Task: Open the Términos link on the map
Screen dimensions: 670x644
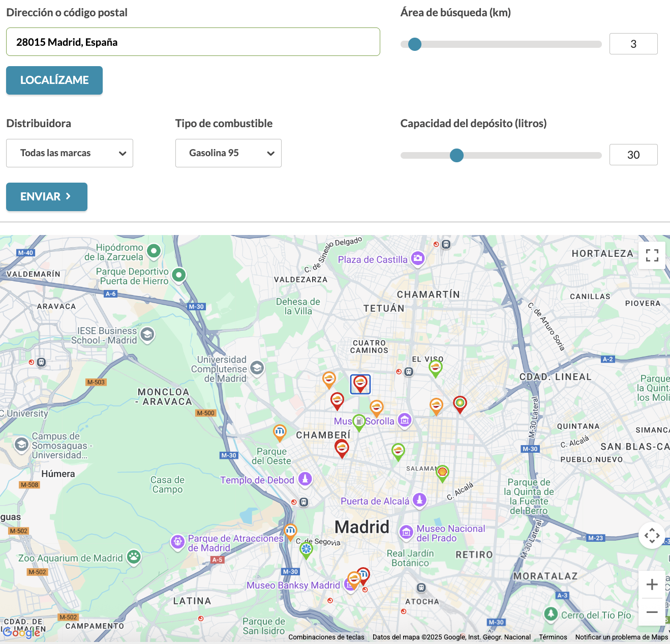Action: [x=553, y=637]
